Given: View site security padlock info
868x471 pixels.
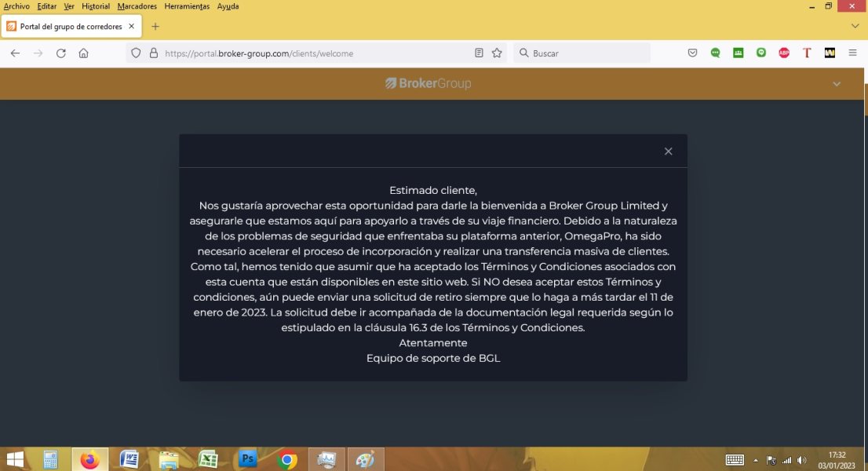Looking at the screenshot, I should point(154,53).
